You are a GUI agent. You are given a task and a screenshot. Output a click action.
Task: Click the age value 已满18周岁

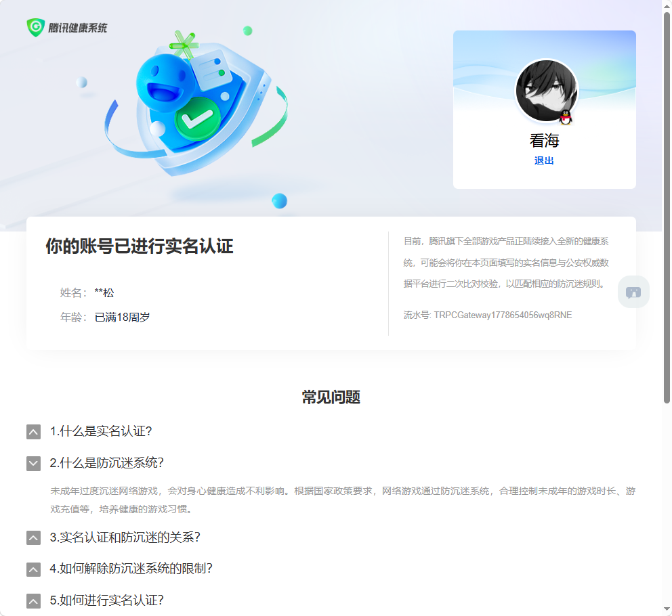122,317
